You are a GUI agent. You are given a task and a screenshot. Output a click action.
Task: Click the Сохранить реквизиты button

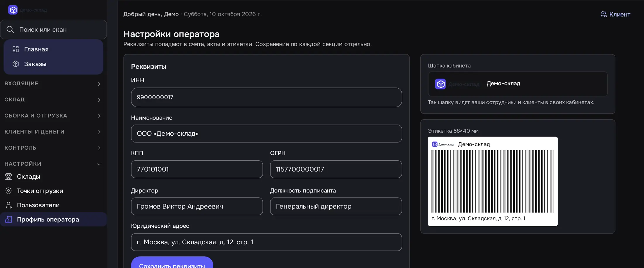[x=172, y=263]
